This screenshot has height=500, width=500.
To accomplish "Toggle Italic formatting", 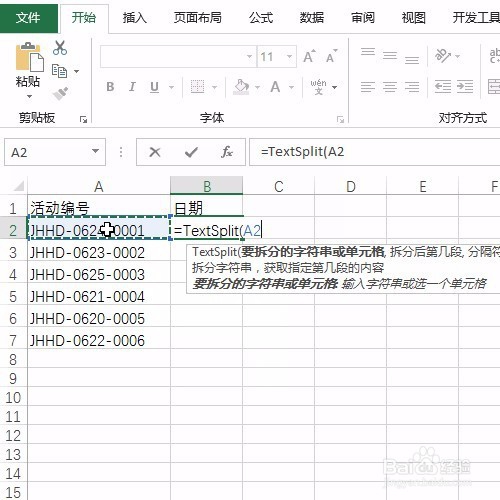I will (x=132, y=87).
